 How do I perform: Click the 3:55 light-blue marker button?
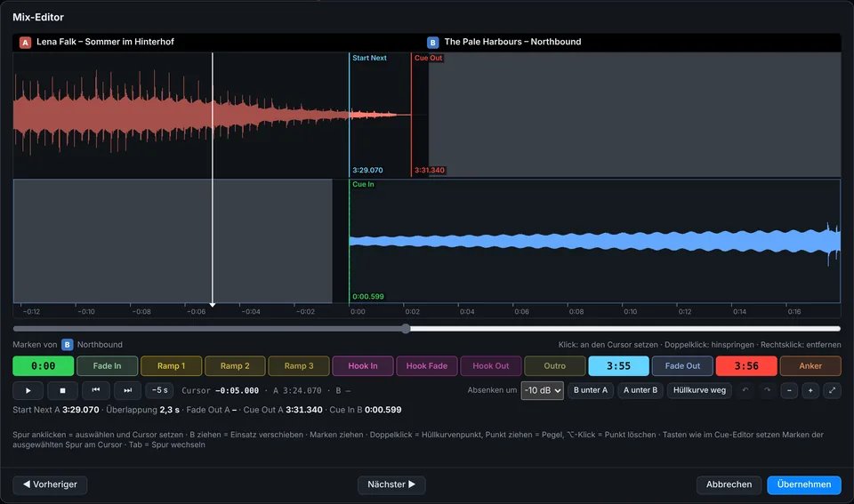point(618,365)
